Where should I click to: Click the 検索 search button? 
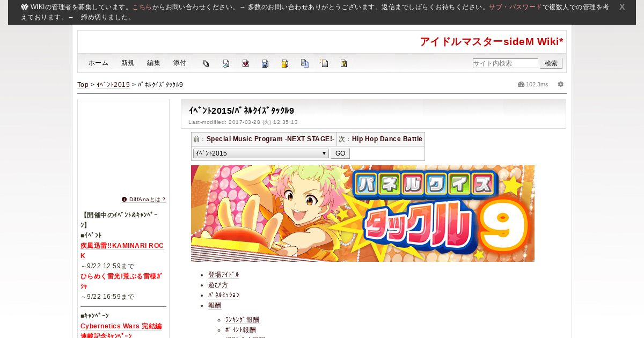coord(551,63)
